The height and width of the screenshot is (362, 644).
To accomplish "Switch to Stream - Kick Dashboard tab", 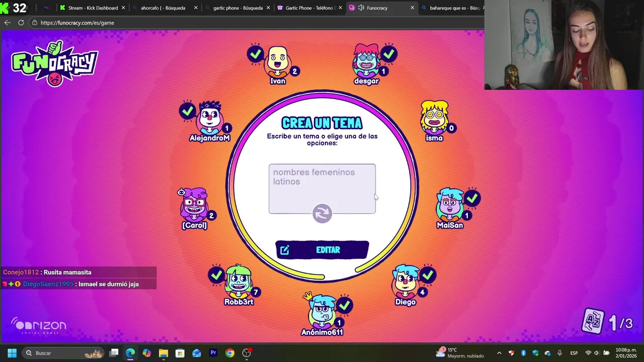I will [93, 8].
